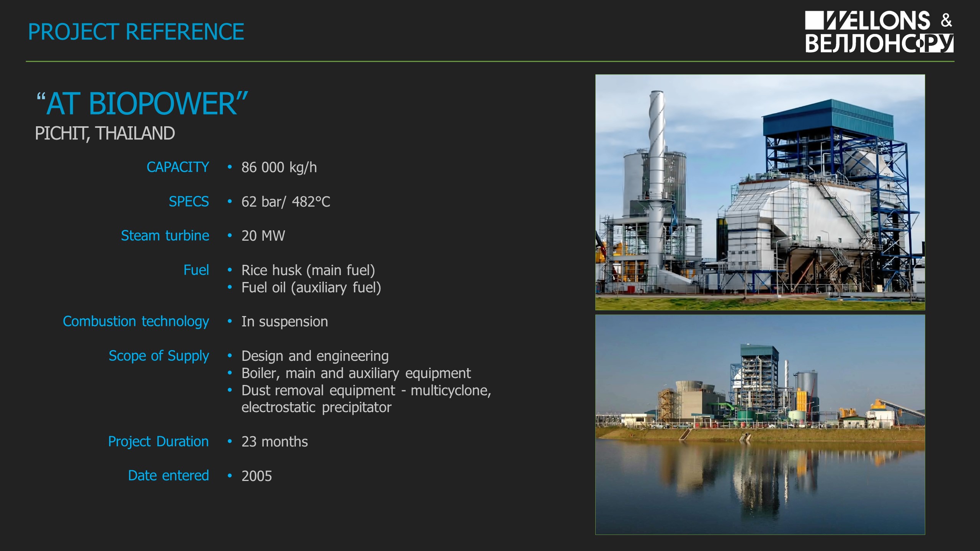This screenshot has width=980, height=551.
Task: Select the 20 MW value
Action: 263,236
